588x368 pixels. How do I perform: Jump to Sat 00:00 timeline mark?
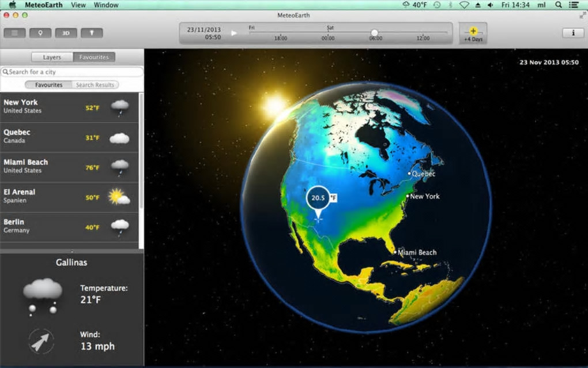tap(328, 38)
